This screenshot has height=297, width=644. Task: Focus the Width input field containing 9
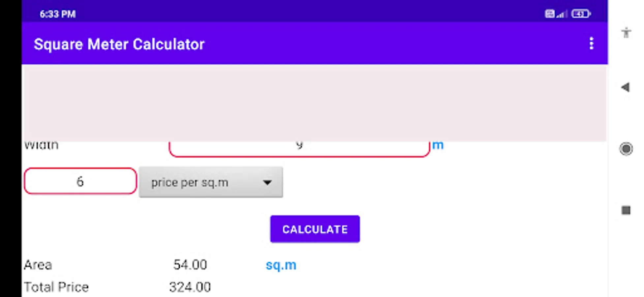[x=299, y=148]
